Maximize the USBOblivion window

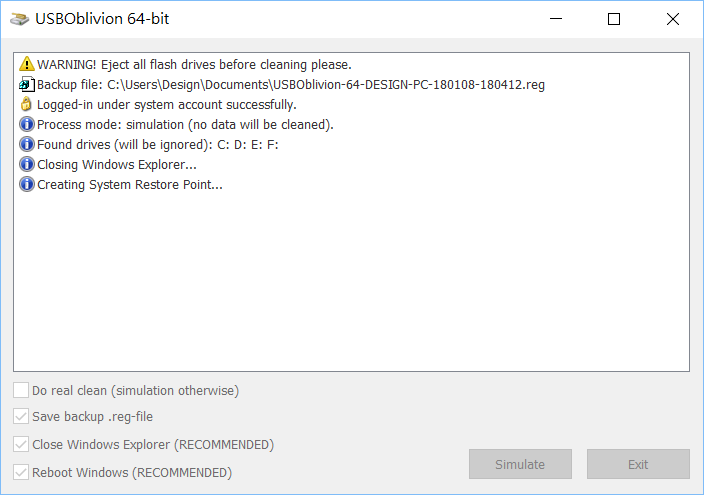pos(614,19)
